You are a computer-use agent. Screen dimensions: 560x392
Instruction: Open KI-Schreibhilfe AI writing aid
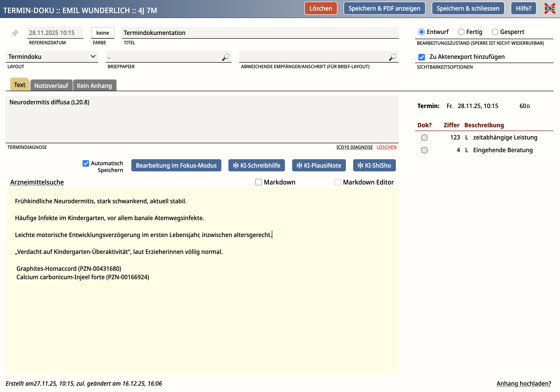click(256, 166)
